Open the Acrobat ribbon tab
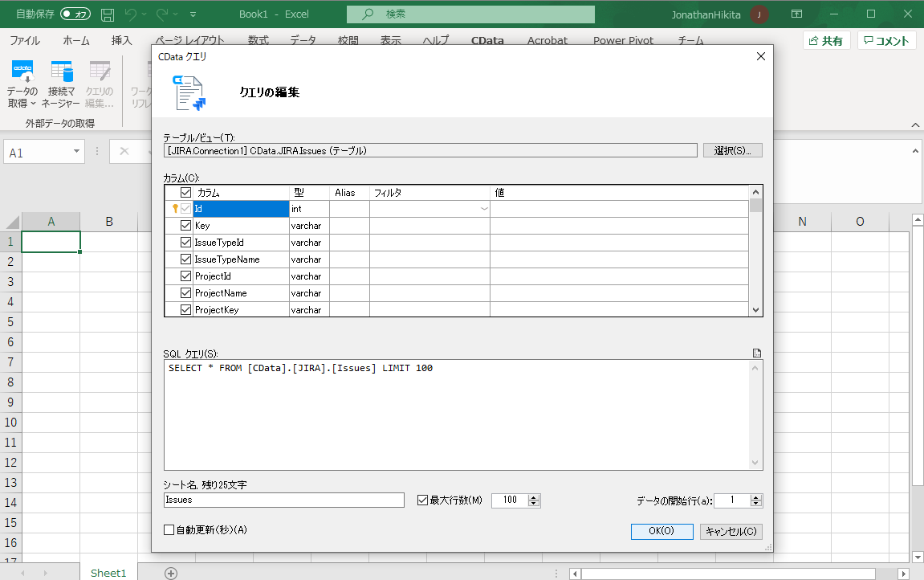Screen dimensions: 924x580 547,40
